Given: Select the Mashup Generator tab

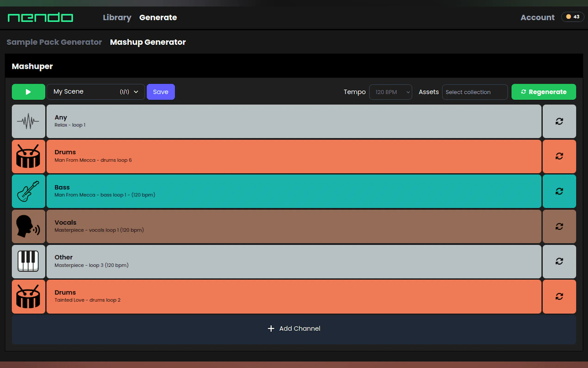Looking at the screenshot, I should (x=148, y=42).
